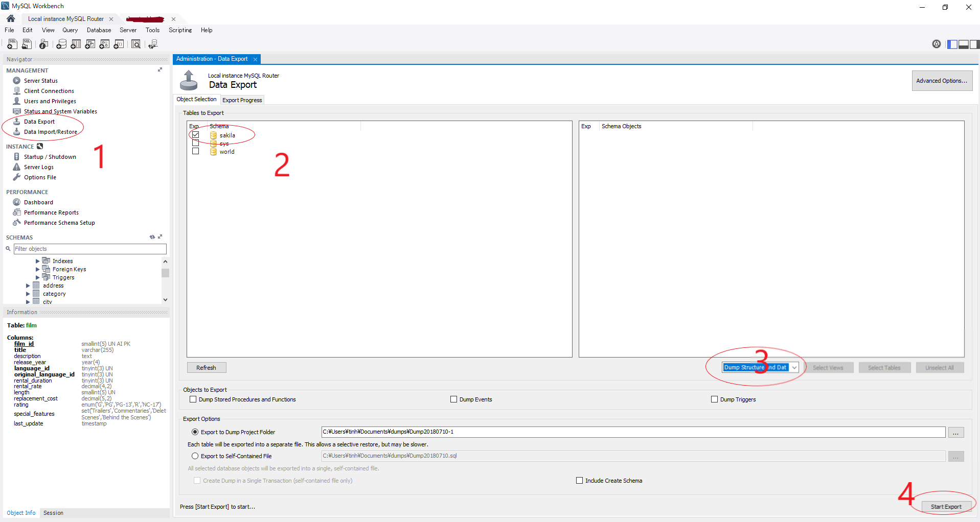
Task: Click the schema tree scroll-down arrow
Action: coord(165,300)
